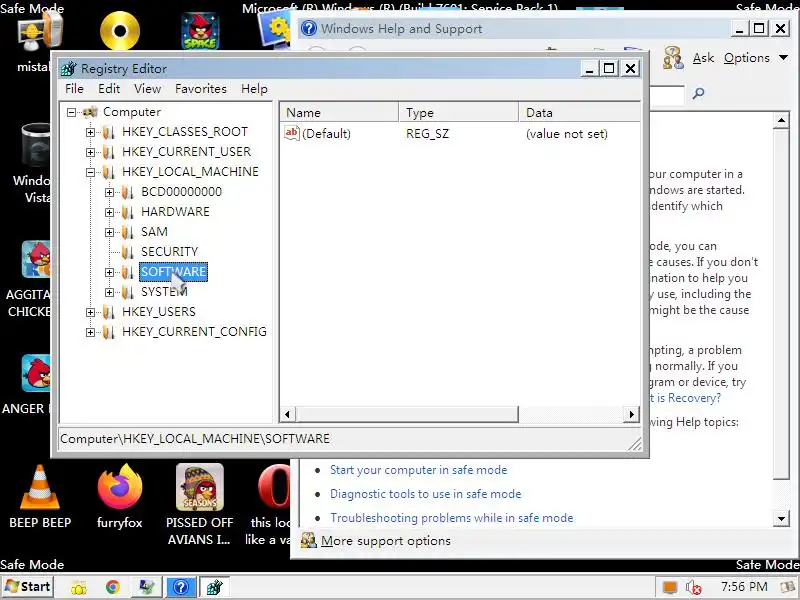Screen dimensions: 800x600
Task: Select the HKEY_LOCAL_MACHINE folder icon
Action: (109, 172)
